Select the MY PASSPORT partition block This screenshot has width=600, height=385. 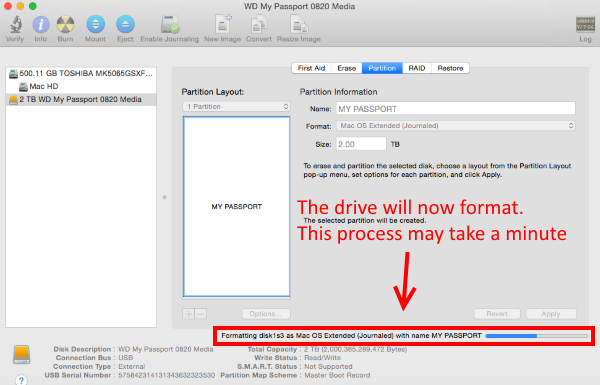(236, 207)
